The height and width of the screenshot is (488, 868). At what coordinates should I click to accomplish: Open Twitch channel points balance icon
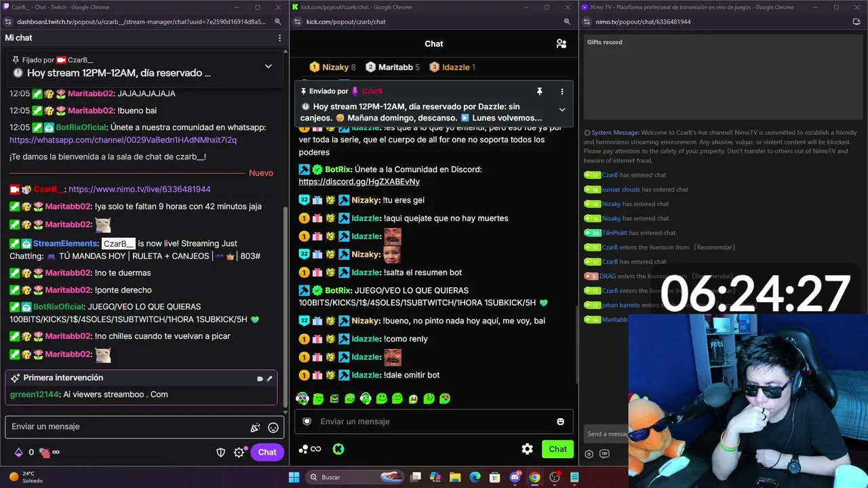point(44,452)
